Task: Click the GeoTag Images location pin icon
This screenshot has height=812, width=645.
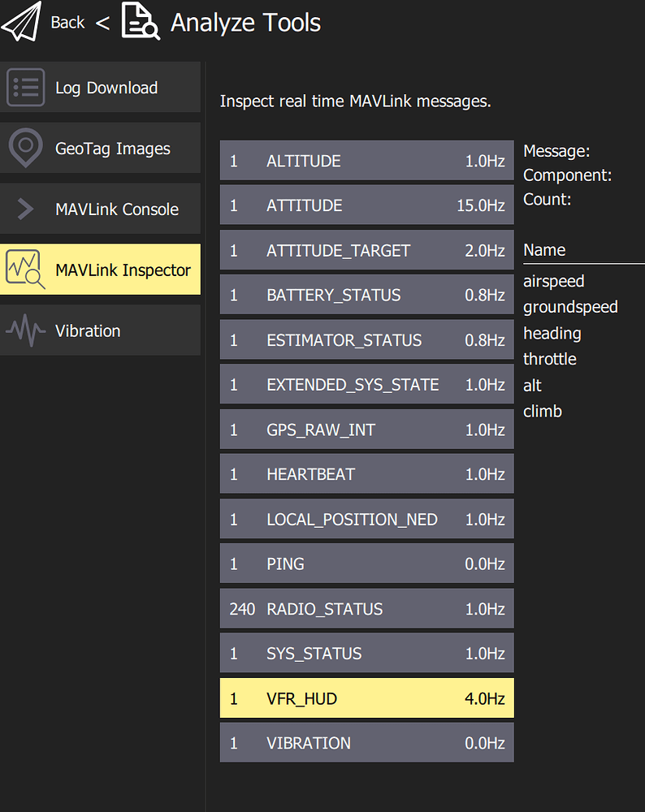Action: [x=27, y=148]
